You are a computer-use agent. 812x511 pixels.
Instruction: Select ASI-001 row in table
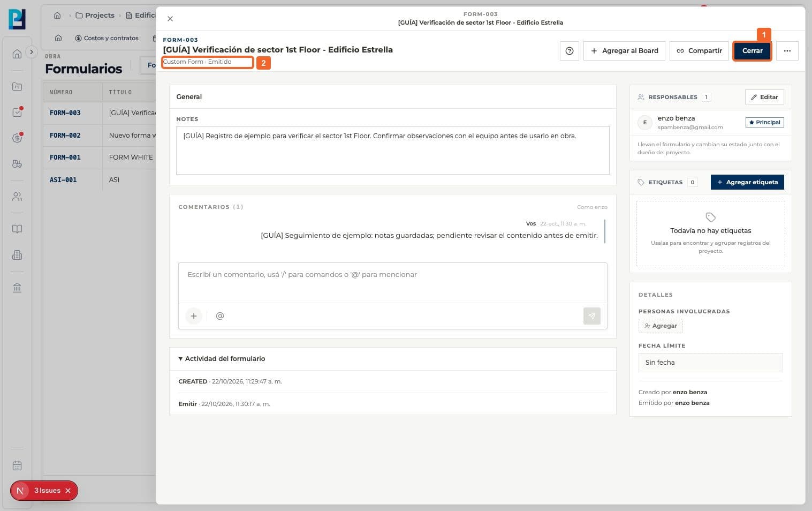coord(100,180)
